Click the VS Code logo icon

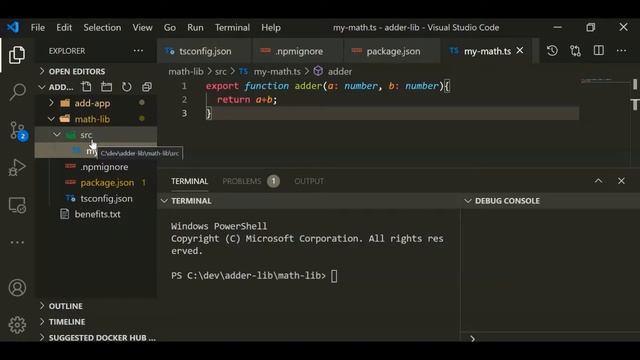pyautogui.click(x=13, y=27)
